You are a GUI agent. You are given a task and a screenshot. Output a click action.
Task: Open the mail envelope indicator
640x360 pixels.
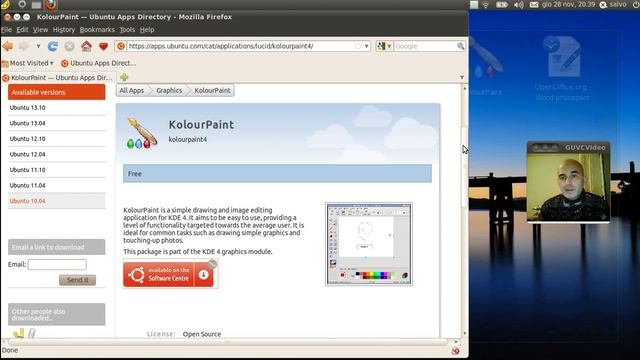tap(534, 4)
